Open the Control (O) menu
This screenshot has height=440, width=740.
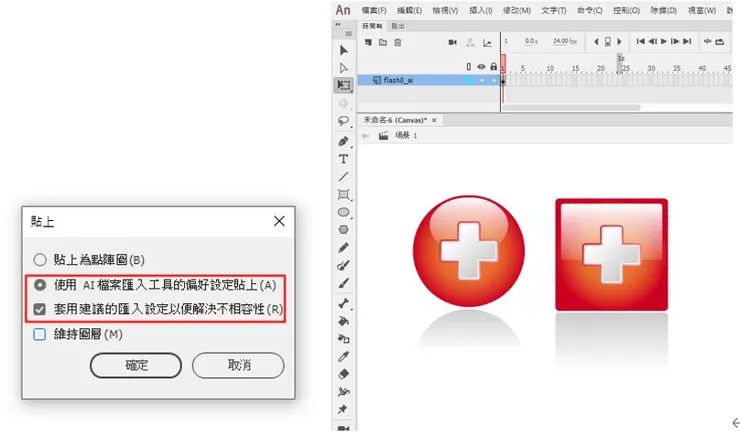[x=626, y=10]
